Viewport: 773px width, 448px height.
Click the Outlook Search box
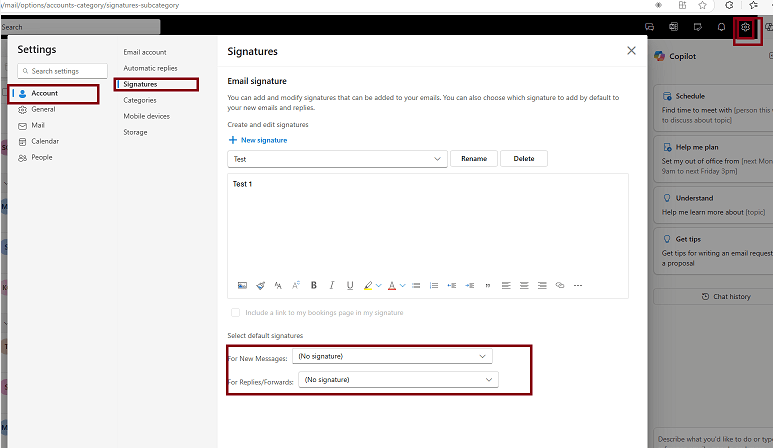(x=80, y=27)
